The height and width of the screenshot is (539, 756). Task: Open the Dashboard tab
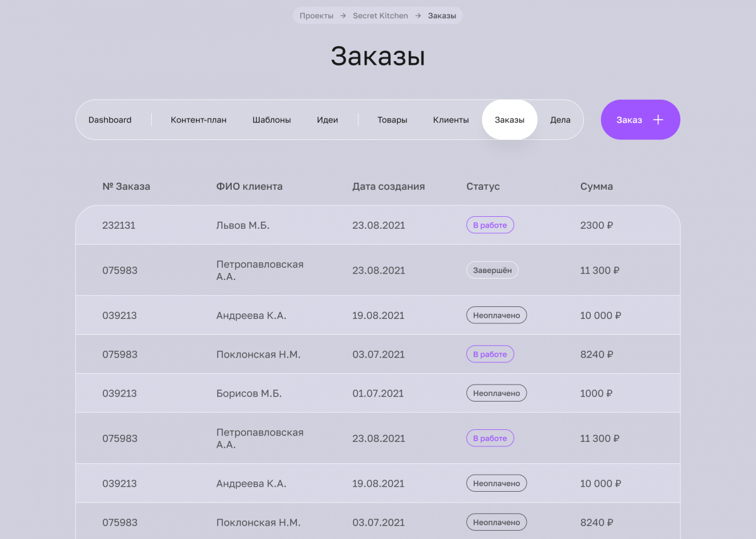click(110, 120)
